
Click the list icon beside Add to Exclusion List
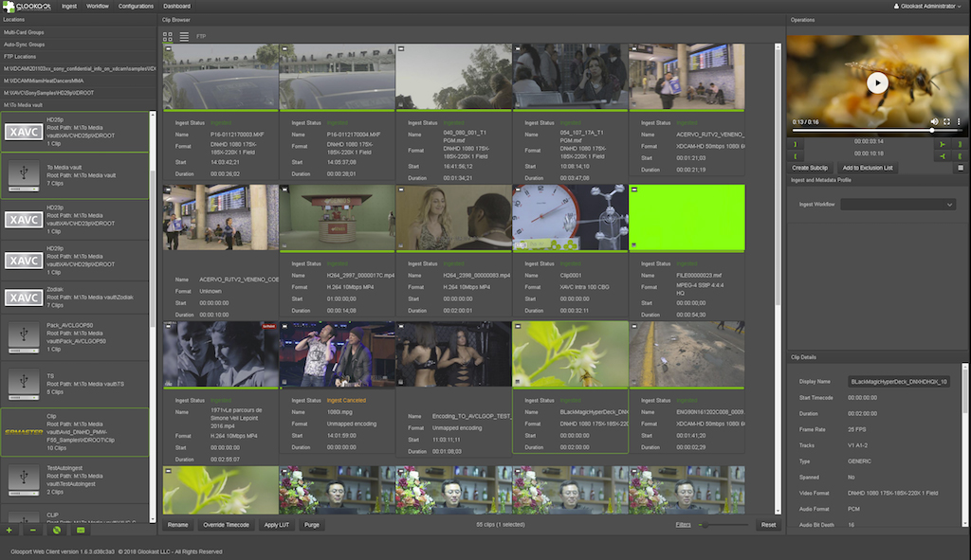[961, 168]
